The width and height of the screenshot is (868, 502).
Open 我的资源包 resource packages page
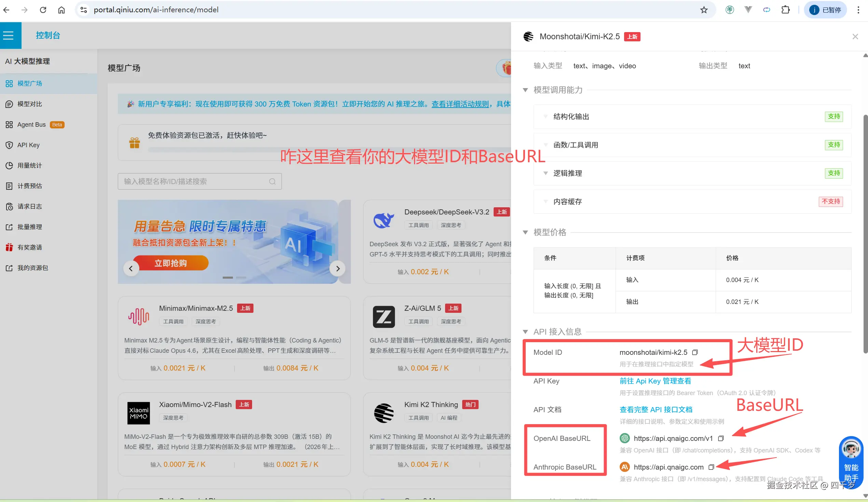(x=32, y=267)
